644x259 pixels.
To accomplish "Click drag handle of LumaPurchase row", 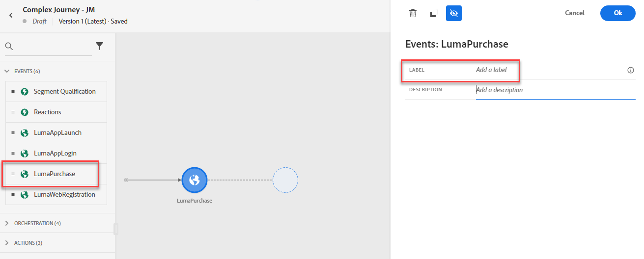I will click(13, 174).
